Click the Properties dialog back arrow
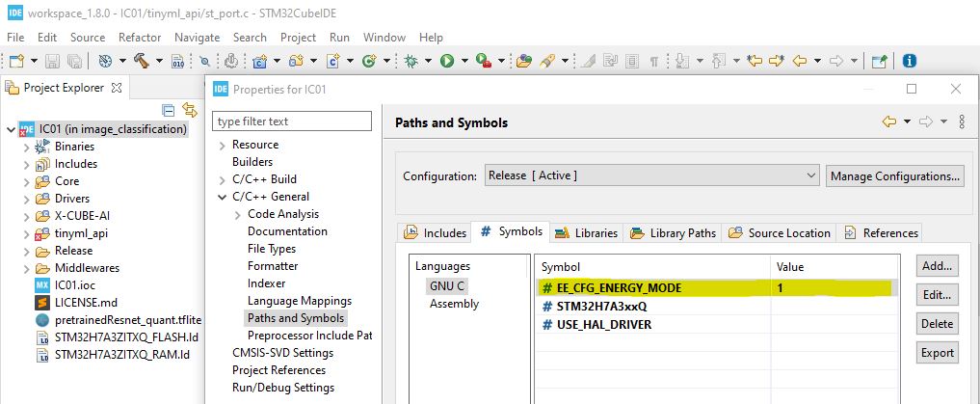 point(888,121)
